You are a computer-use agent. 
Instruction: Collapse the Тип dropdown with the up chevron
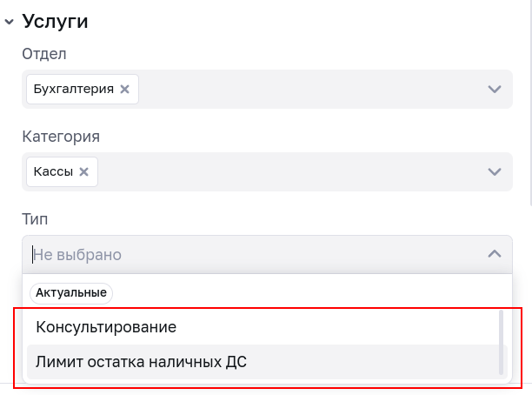pos(495,254)
